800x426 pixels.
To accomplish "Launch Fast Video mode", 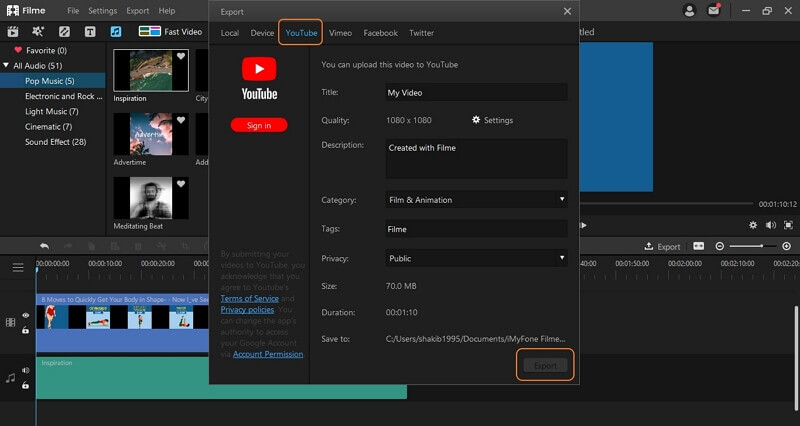I will point(170,32).
